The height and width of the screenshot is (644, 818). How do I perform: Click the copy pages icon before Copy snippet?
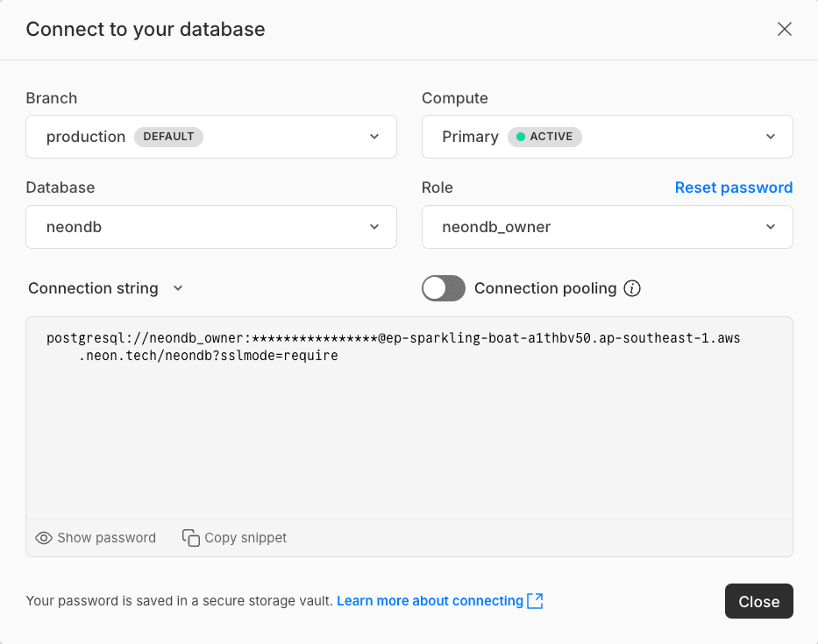(190, 537)
